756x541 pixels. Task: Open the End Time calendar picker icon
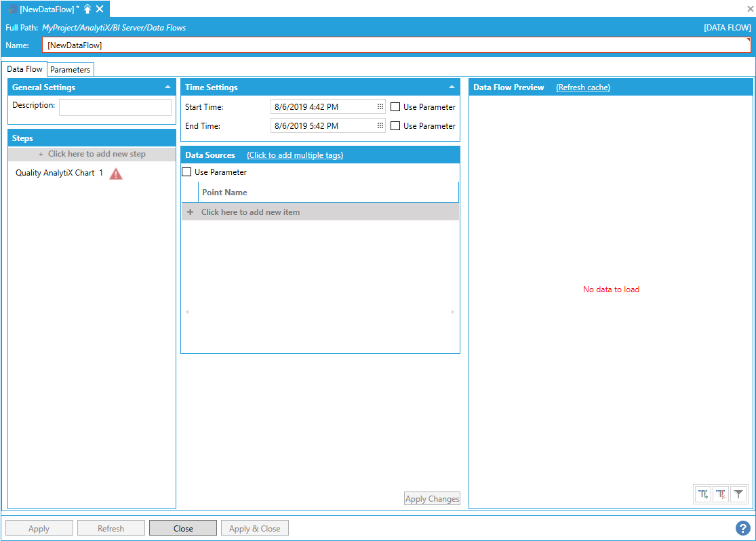click(380, 126)
